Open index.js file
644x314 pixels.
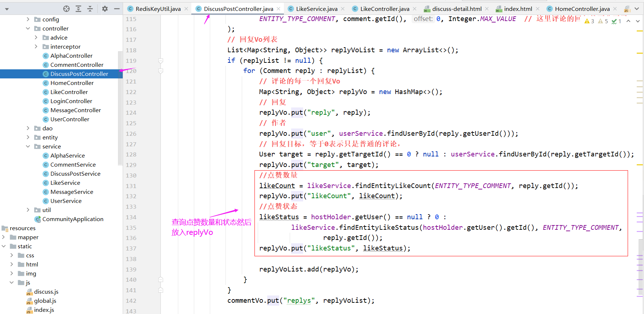(44, 310)
